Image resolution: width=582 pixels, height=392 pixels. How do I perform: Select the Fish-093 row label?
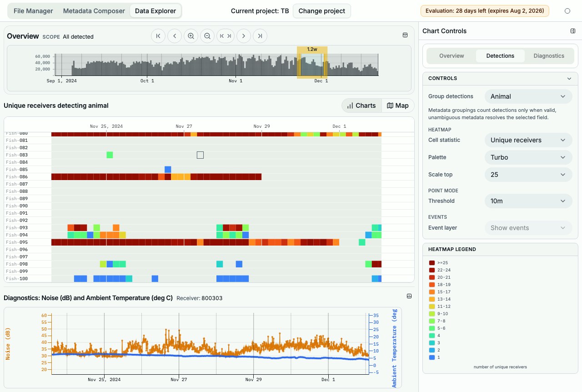coord(17,228)
